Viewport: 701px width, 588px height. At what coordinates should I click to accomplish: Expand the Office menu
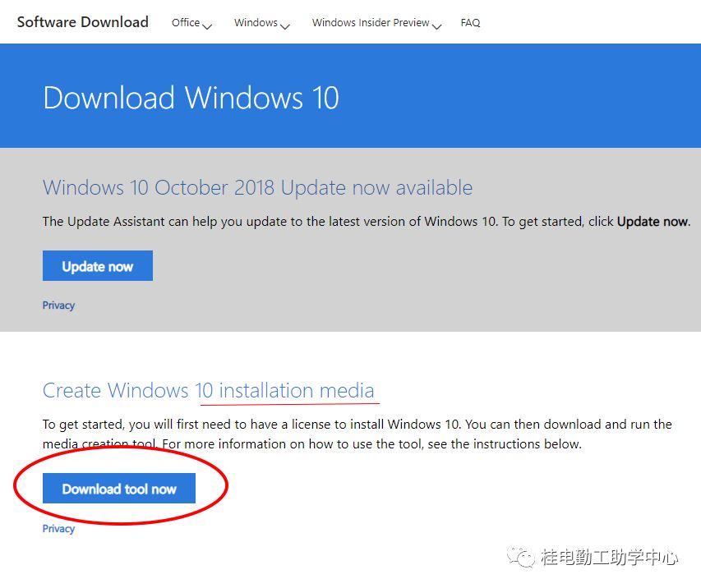191,23
